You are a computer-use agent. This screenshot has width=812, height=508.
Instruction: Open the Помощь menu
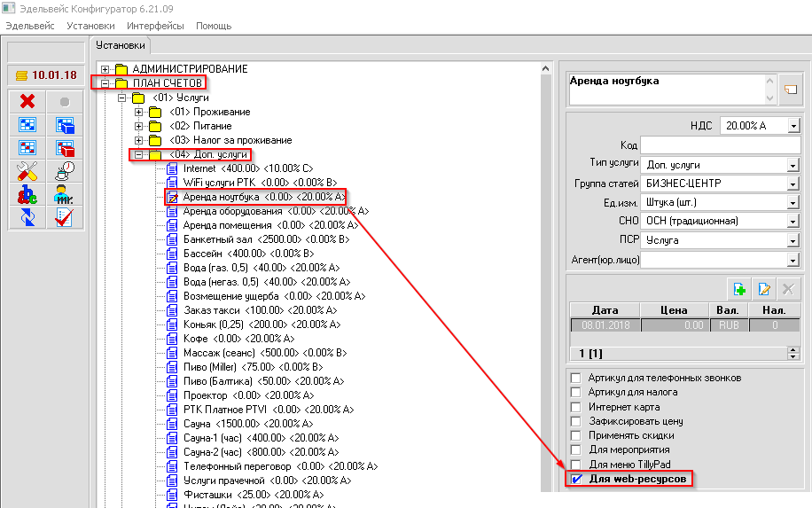(x=213, y=26)
